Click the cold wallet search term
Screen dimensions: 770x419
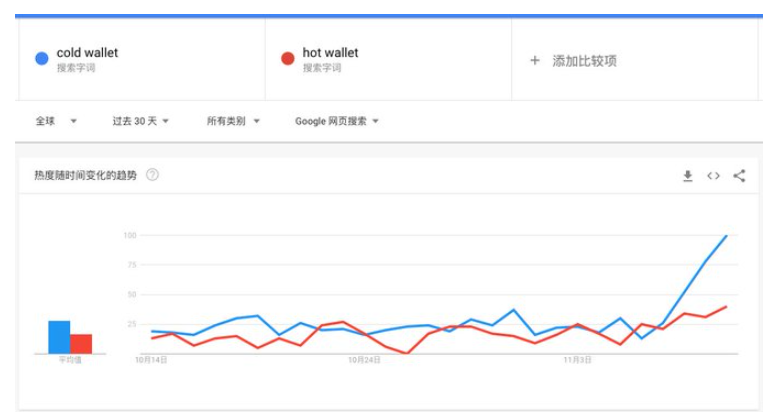coord(87,53)
